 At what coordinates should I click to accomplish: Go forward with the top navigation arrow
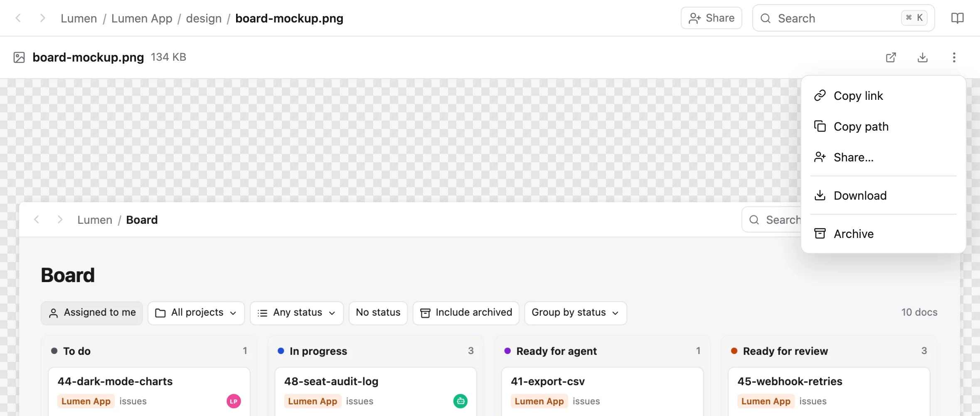(42, 18)
